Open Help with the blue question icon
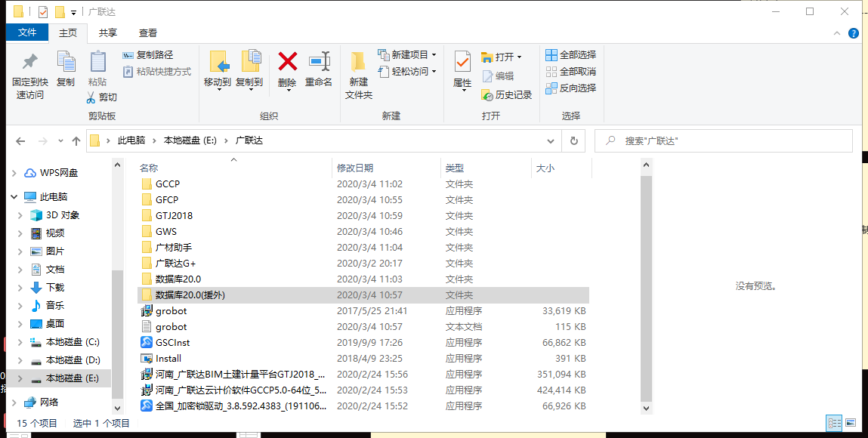Image resolution: width=868 pixels, height=438 pixels. [x=854, y=34]
